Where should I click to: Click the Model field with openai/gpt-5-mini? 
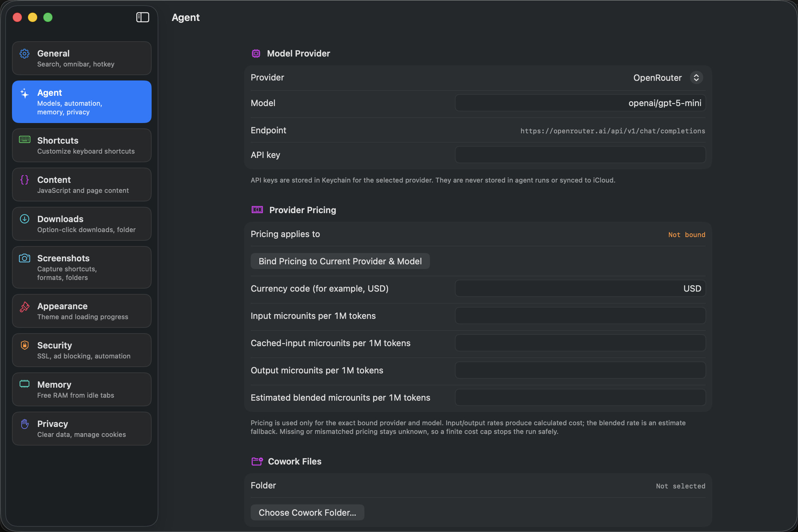580,103
